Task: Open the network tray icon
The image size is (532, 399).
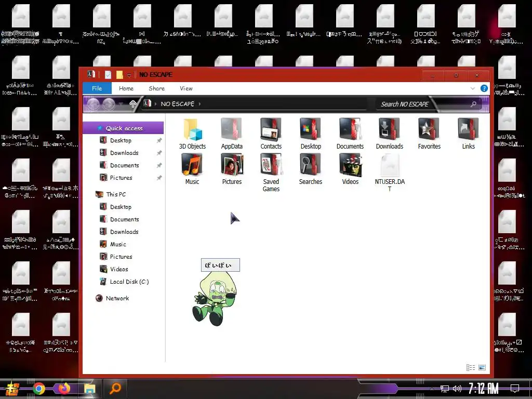Action: pyautogui.click(x=444, y=389)
